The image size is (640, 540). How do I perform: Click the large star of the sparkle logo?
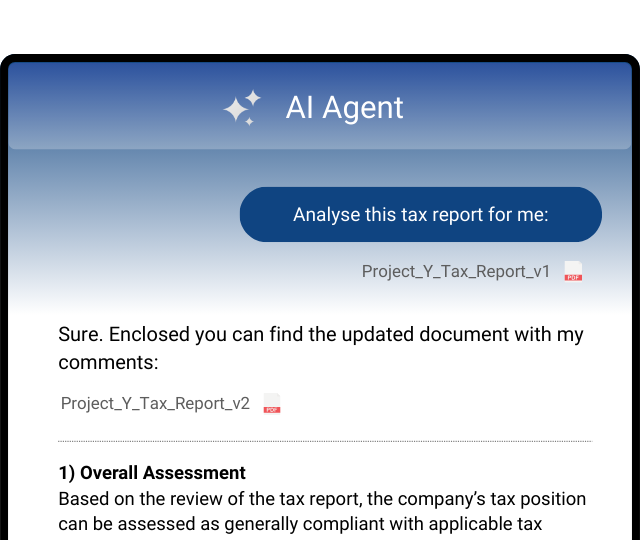pyautogui.click(x=237, y=110)
